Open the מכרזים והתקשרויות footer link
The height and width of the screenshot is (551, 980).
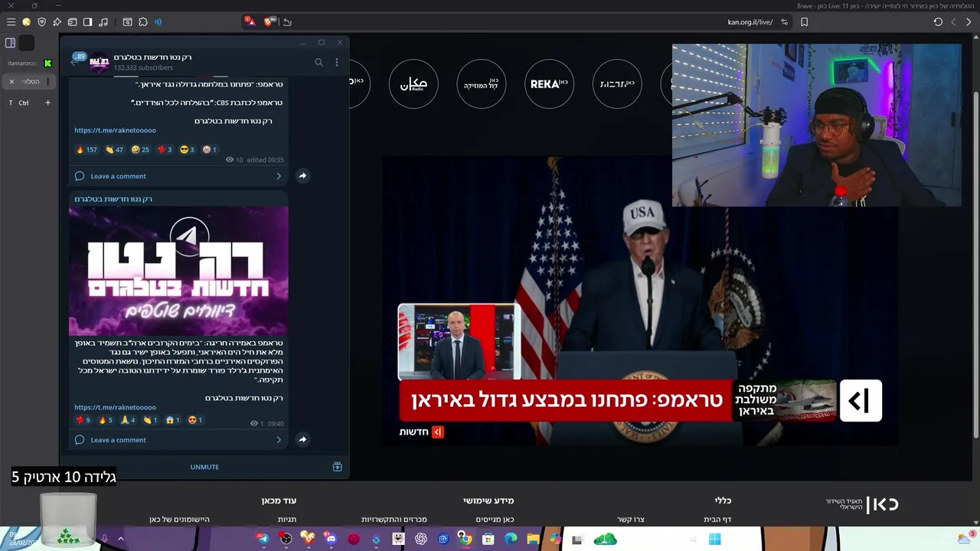pyautogui.click(x=394, y=520)
